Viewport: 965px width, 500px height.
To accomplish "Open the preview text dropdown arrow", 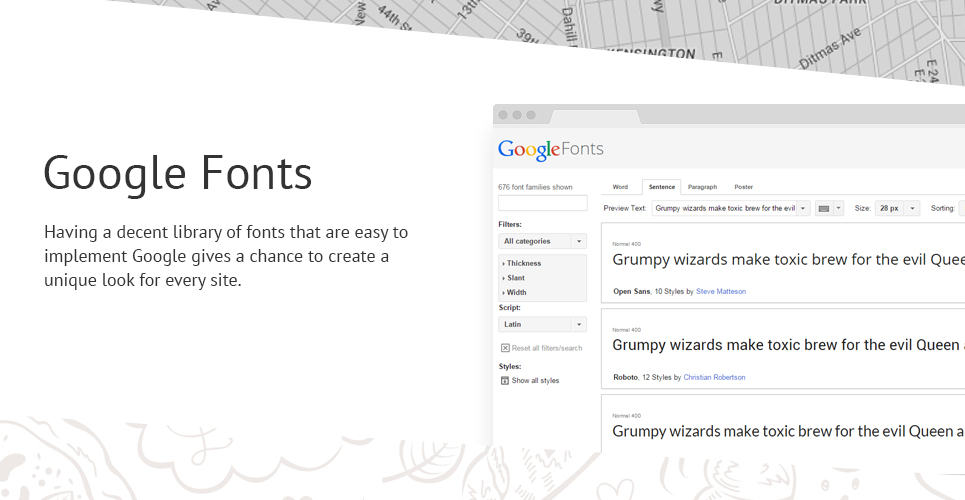I will coord(803,209).
